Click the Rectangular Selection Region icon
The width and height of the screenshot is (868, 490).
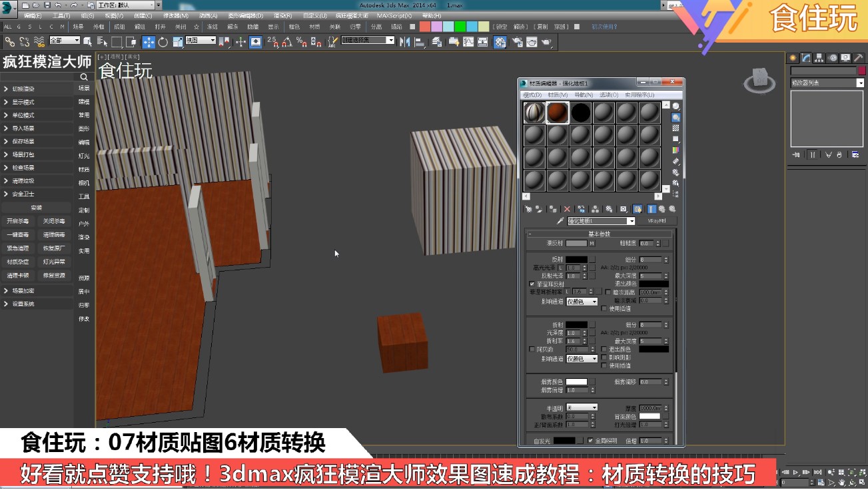117,42
